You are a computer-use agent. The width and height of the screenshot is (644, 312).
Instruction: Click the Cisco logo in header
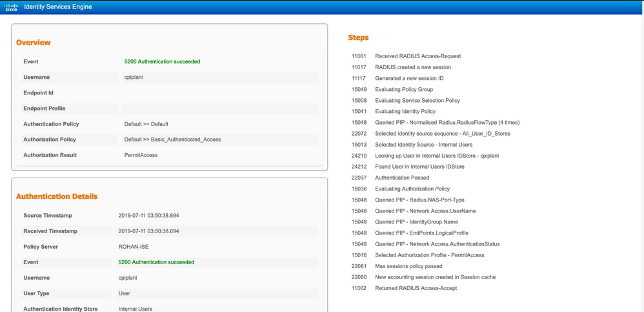[x=11, y=7]
